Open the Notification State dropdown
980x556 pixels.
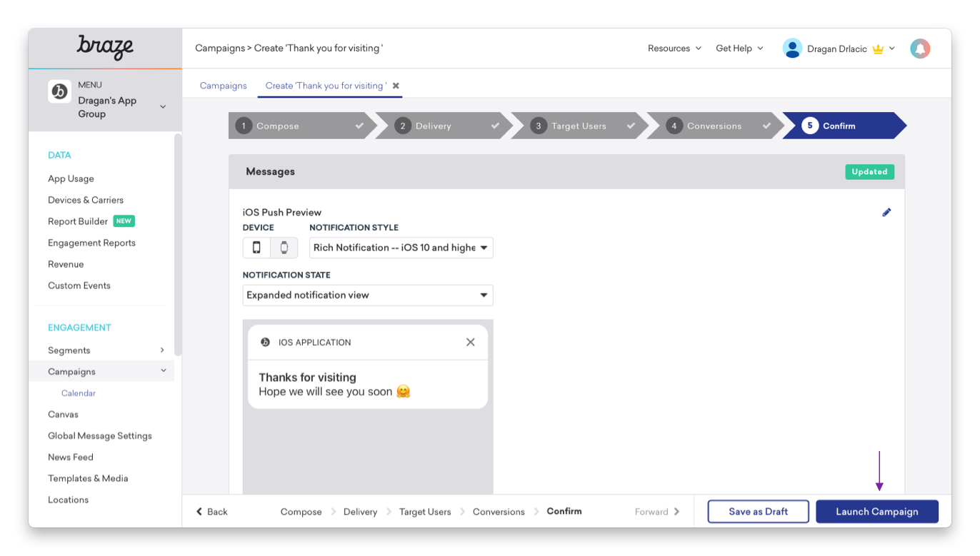(x=368, y=295)
